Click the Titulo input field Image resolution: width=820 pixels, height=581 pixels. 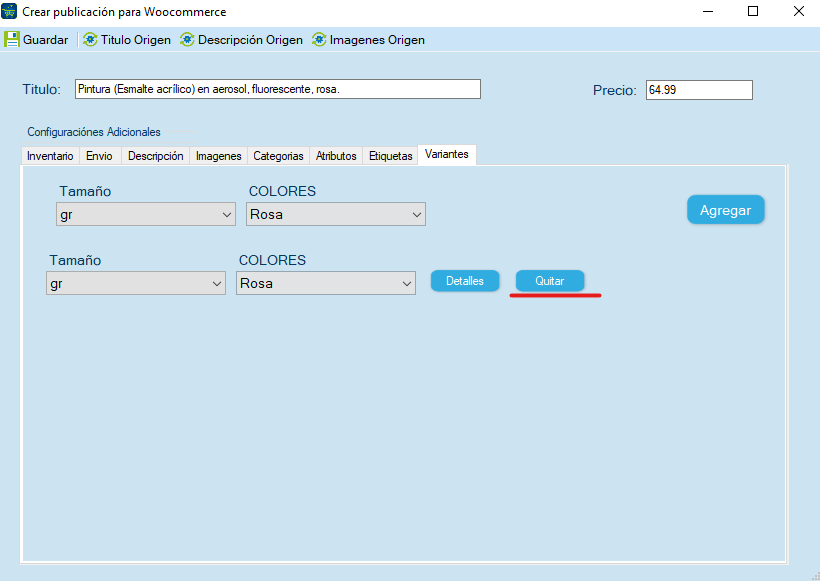278,89
